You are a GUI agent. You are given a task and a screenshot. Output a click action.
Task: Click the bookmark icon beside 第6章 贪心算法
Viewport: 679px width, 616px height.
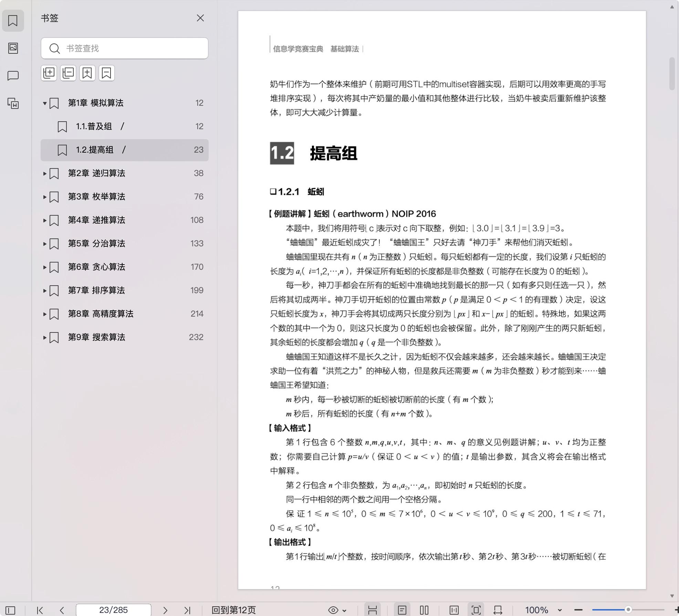point(54,267)
